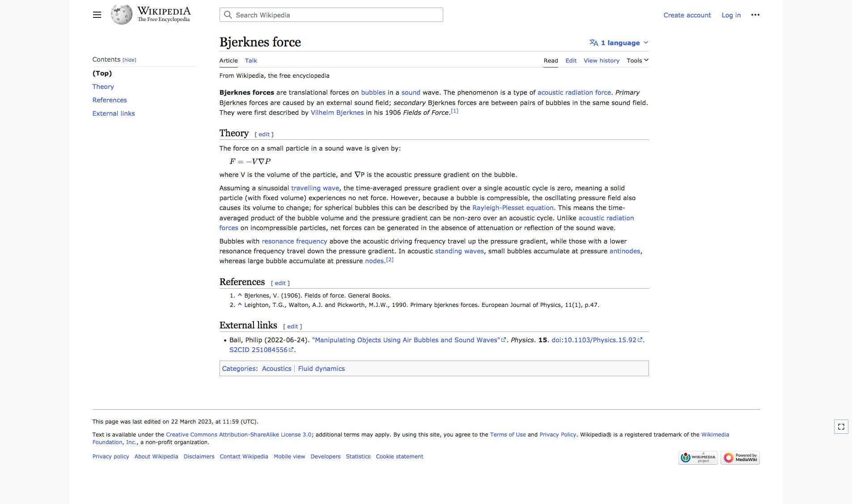Screen dimensions: 852x504
Task: Open the hamburger main menu
Action: (97, 15)
